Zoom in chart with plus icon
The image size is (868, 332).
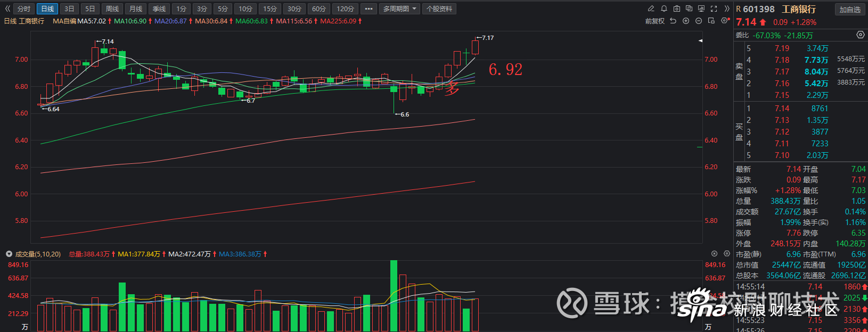686,21
